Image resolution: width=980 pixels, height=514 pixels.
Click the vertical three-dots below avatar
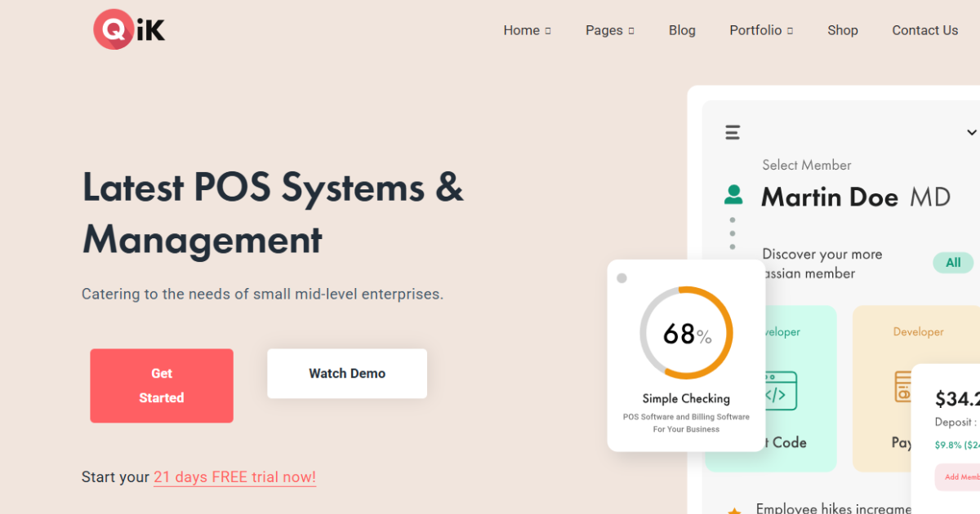click(x=733, y=233)
